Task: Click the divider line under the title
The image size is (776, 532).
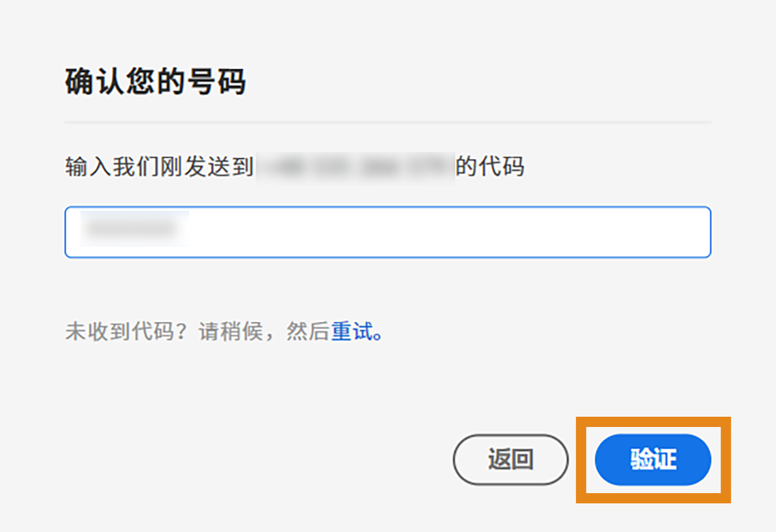Action: (x=388, y=122)
